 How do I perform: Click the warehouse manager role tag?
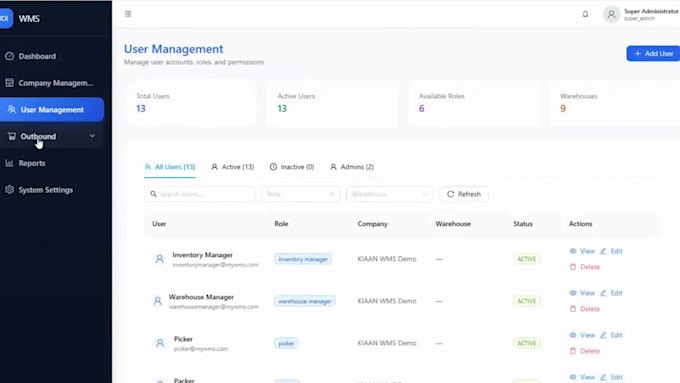304,301
